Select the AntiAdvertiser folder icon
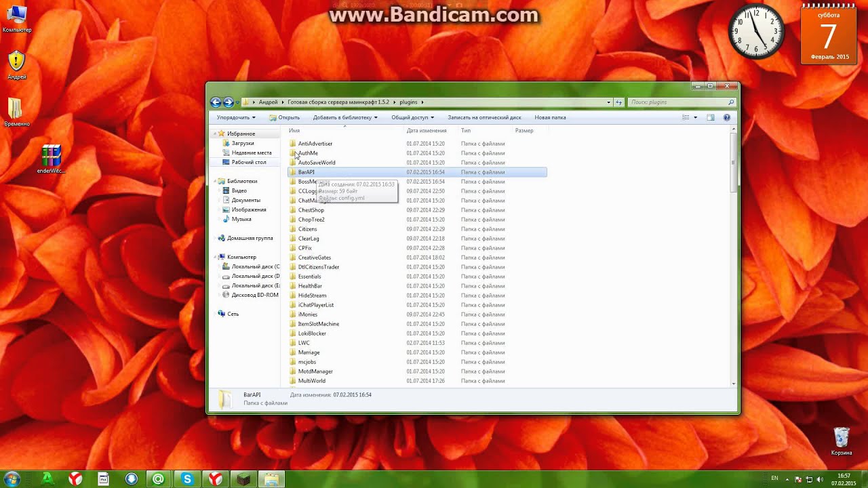868x488 pixels. coord(293,144)
